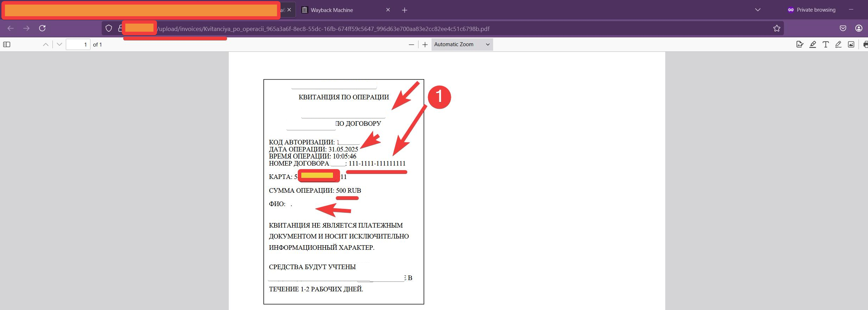This screenshot has height=310, width=868.
Task: Select the add text tool
Action: [825, 44]
